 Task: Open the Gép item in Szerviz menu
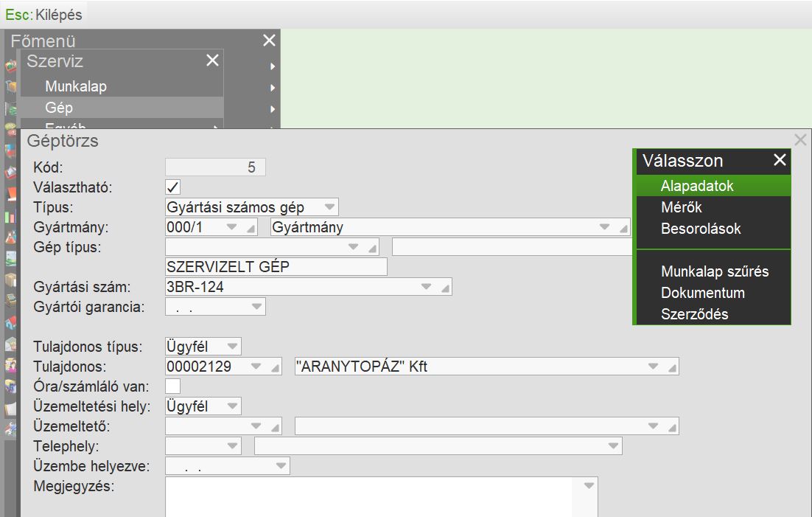(122, 108)
